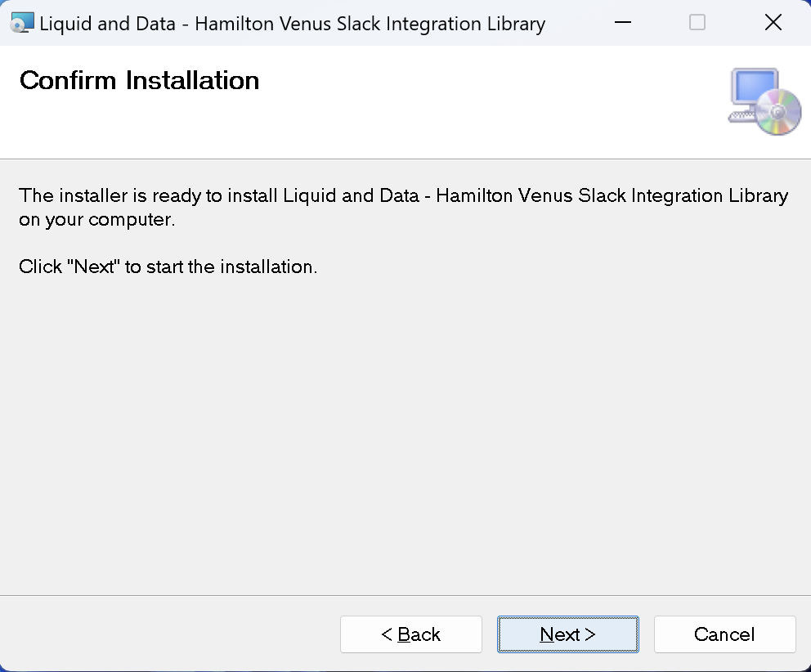Click the disabled maximize button
This screenshot has height=672, width=811.
point(697,23)
